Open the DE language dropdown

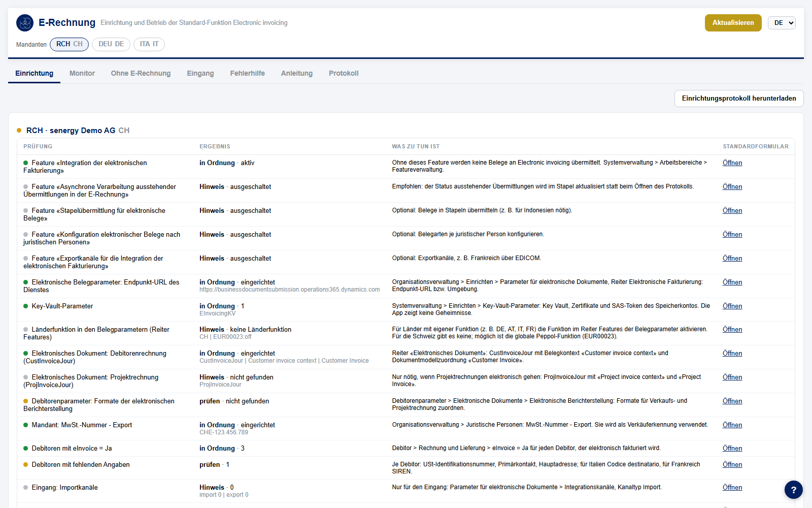(782, 23)
